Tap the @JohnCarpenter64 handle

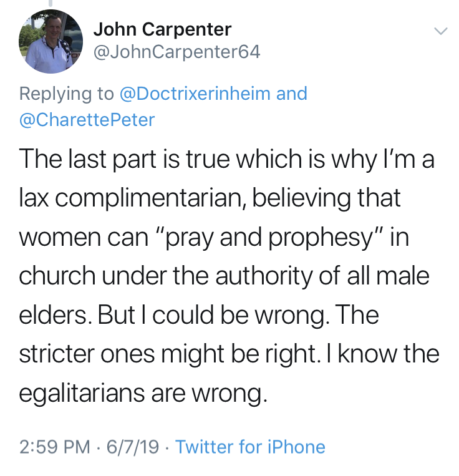[176, 52]
